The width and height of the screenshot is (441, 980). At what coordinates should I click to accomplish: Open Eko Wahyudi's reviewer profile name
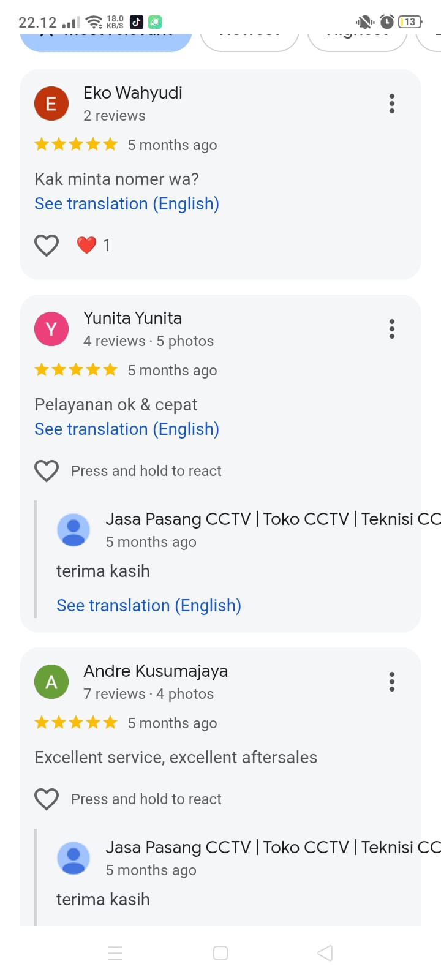[133, 93]
